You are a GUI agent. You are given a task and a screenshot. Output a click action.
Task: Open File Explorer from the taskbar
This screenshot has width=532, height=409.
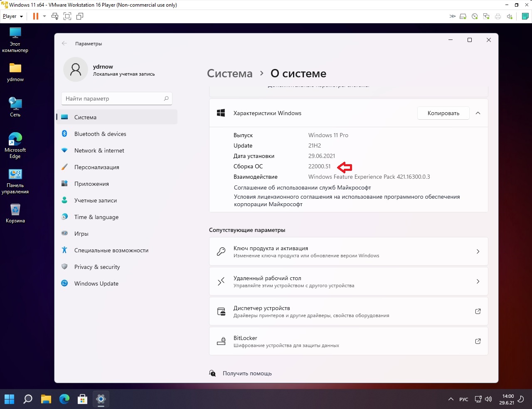tap(46, 399)
